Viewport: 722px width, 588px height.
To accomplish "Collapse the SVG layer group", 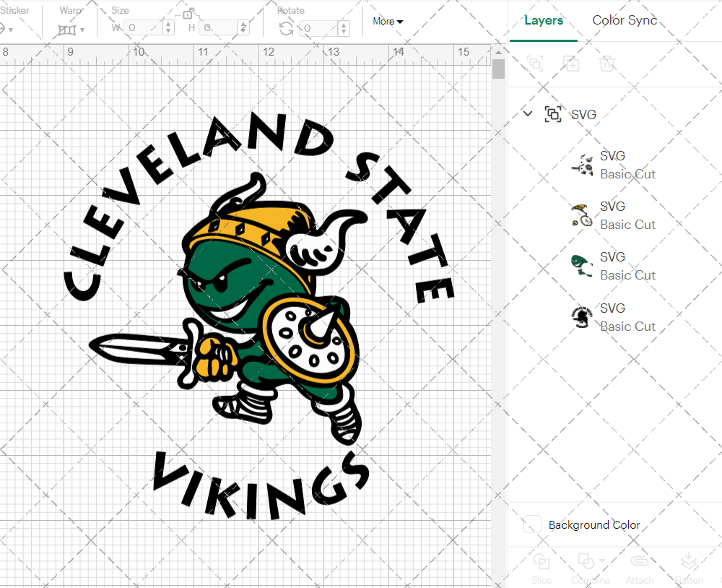I will [x=527, y=114].
